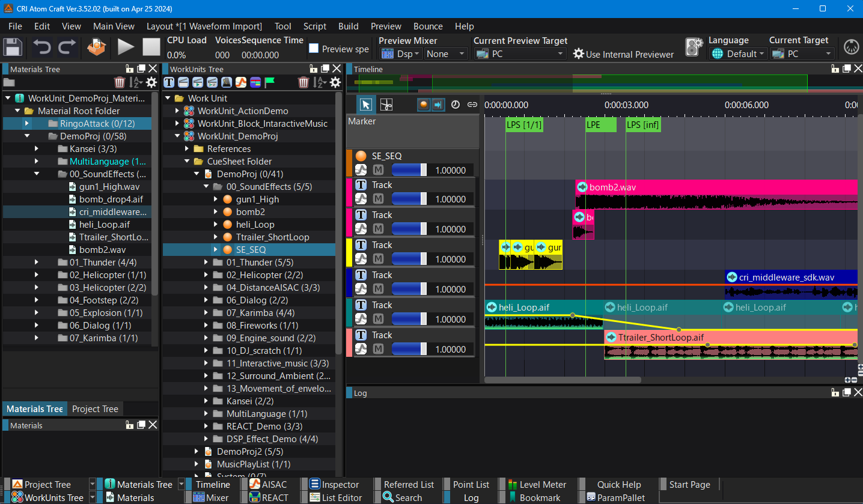Open the File menu
Image resolution: width=863 pixels, height=504 pixels.
pos(15,26)
